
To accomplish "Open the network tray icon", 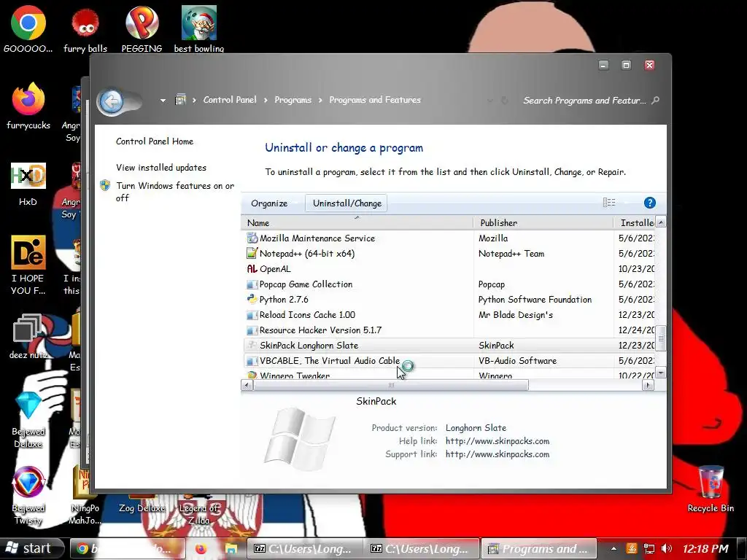I will (649, 548).
